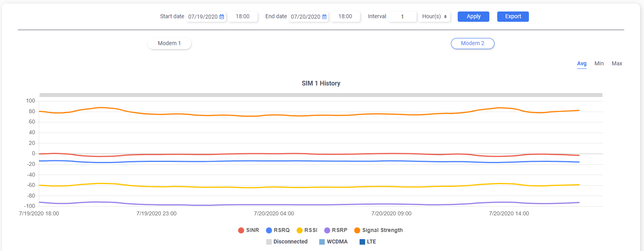Click the End date time field 18:00

345,17
